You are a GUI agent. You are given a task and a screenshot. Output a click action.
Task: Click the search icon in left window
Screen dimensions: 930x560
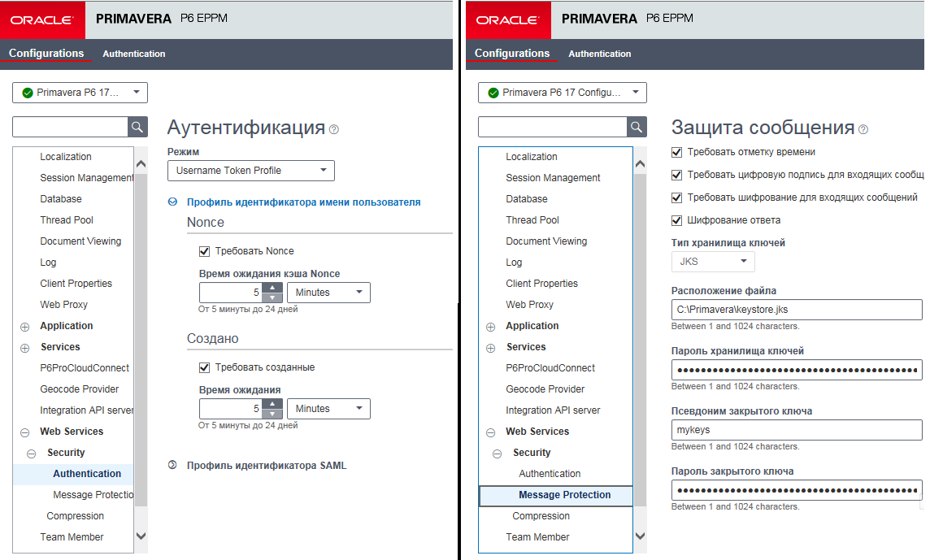coord(137,127)
